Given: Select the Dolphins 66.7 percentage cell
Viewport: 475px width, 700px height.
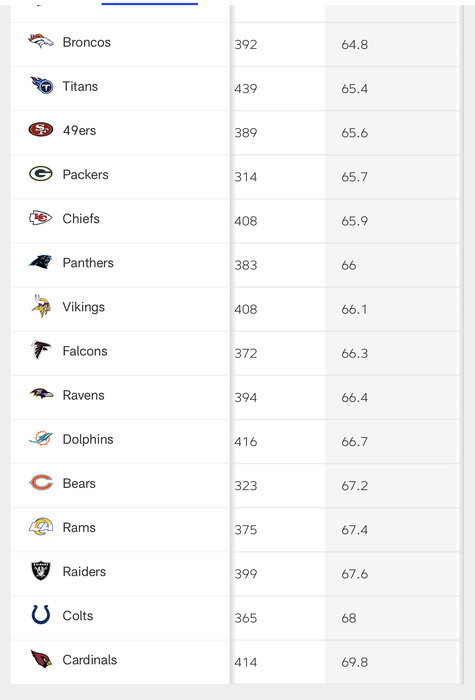Looking at the screenshot, I should click(x=392, y=442).
